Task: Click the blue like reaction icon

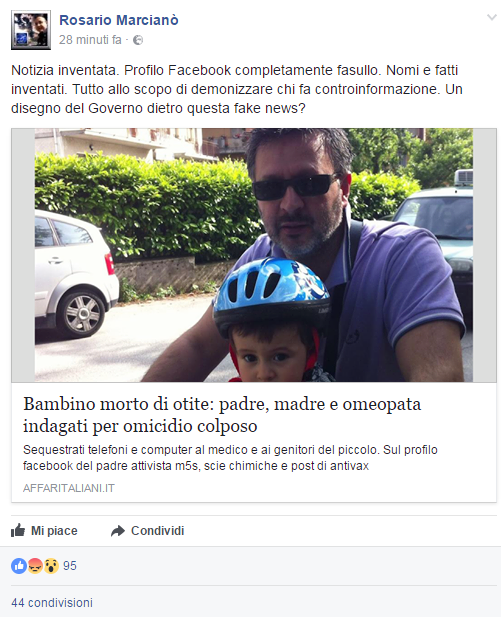Action: point(19,566)
